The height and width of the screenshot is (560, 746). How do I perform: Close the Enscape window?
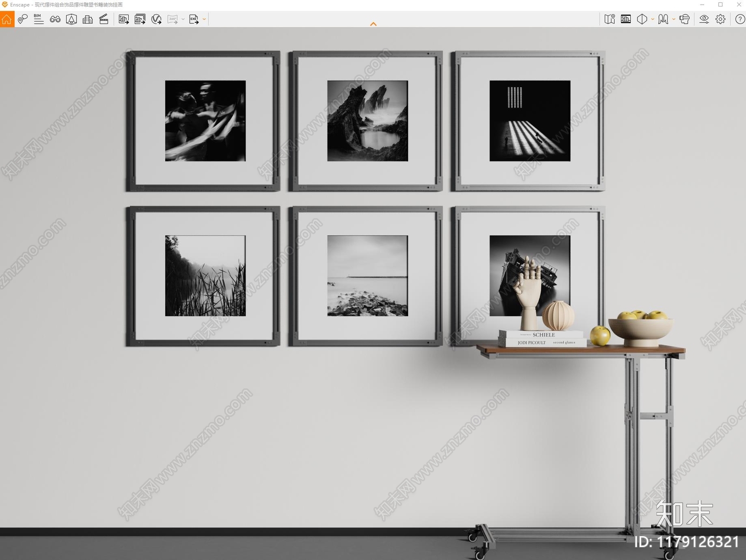click(739, 5)
